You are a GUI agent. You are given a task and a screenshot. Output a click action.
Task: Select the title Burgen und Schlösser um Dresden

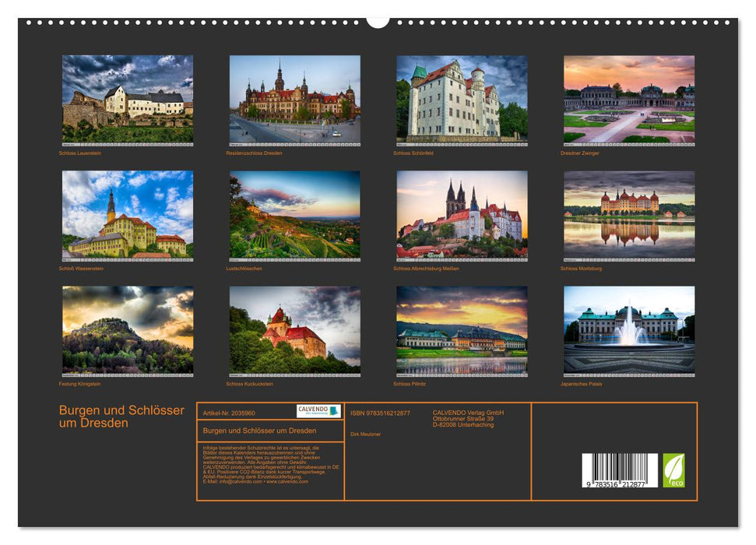point(121,415)
